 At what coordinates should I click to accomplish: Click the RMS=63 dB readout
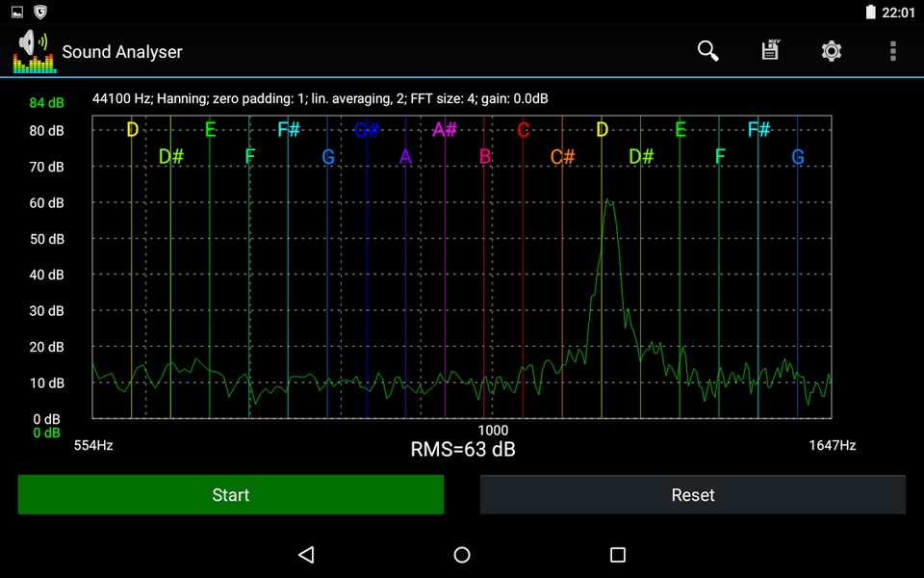[463, 450]
